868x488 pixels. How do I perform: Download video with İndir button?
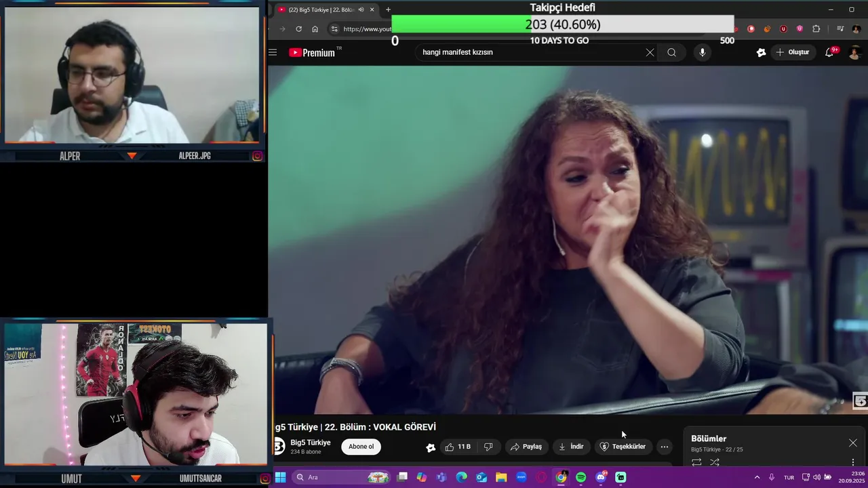(x=571, y=447)
